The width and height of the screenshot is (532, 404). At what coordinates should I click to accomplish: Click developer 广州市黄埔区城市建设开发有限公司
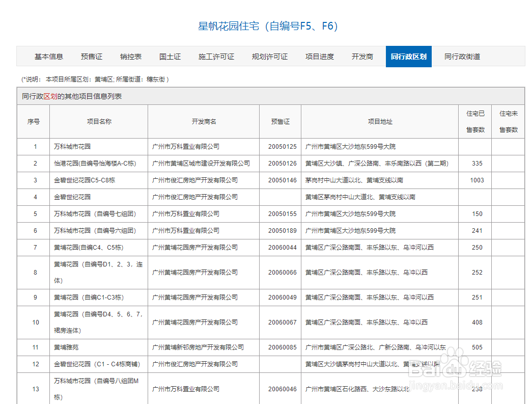[x=201, y=164]
